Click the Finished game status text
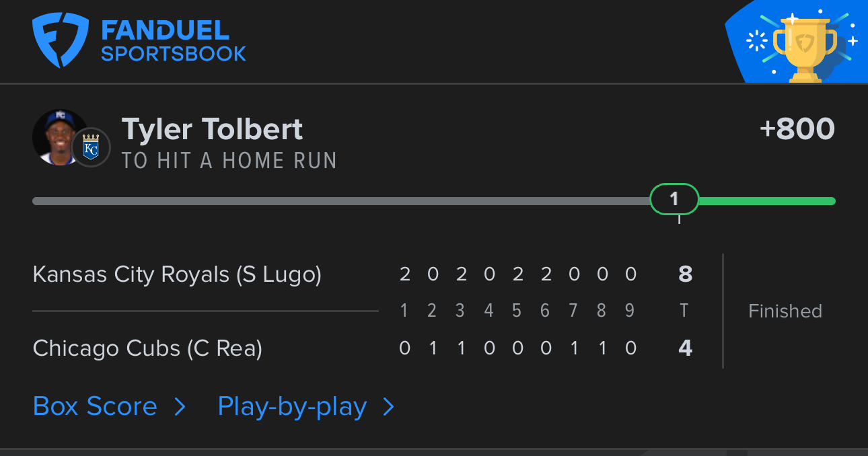Screen dimensions: 868x456 [785, 311]
